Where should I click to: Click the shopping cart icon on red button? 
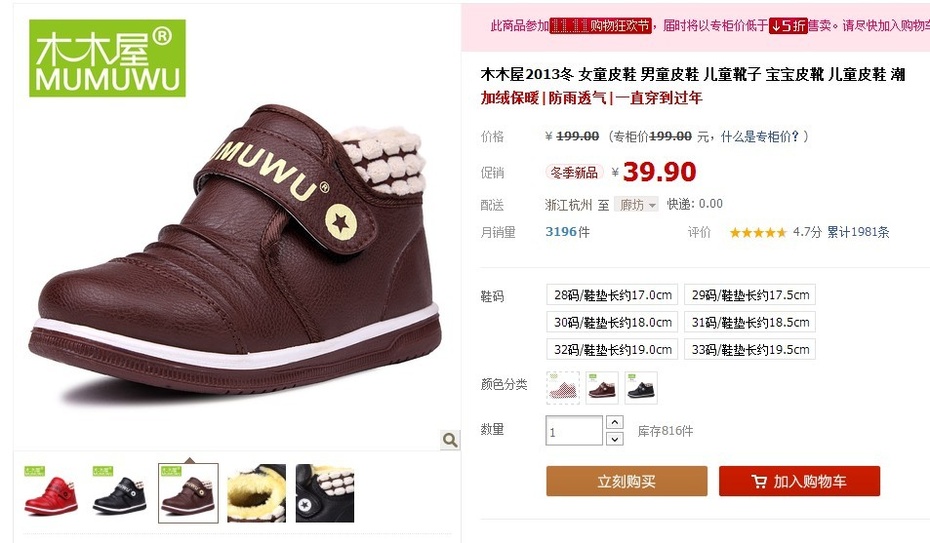[759, 481]
